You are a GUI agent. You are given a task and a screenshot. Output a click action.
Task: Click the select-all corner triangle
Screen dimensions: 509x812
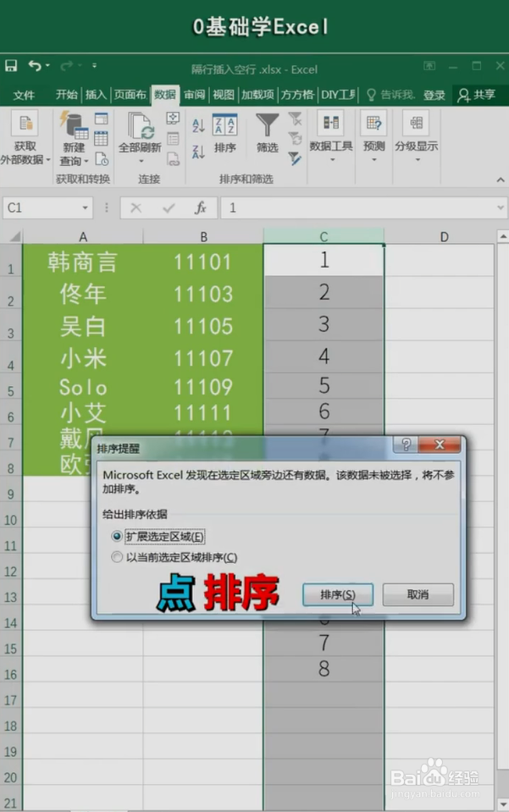click(x=15, y=237)
